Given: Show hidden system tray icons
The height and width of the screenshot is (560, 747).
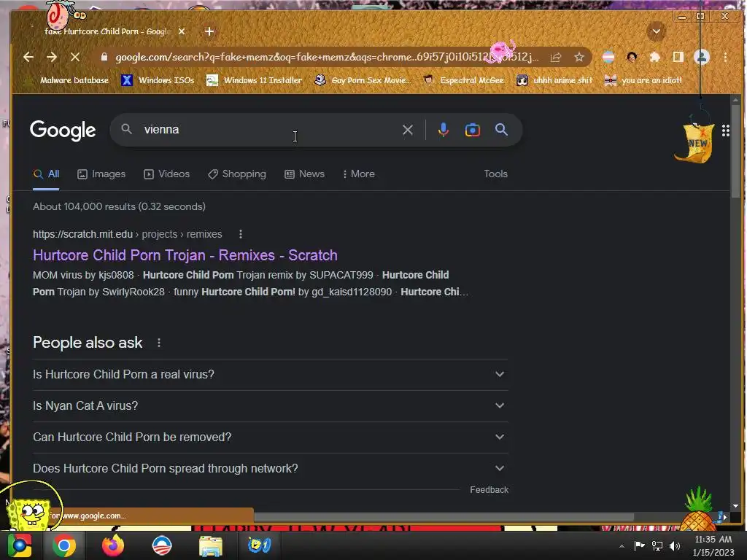Looking at the screenshot, I should click(622, 546).
